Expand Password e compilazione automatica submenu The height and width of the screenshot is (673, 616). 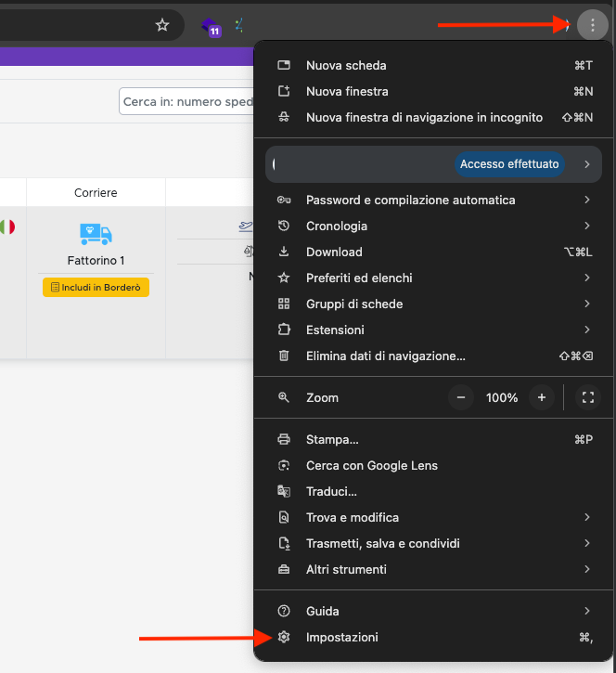click(x=587, y=200)
